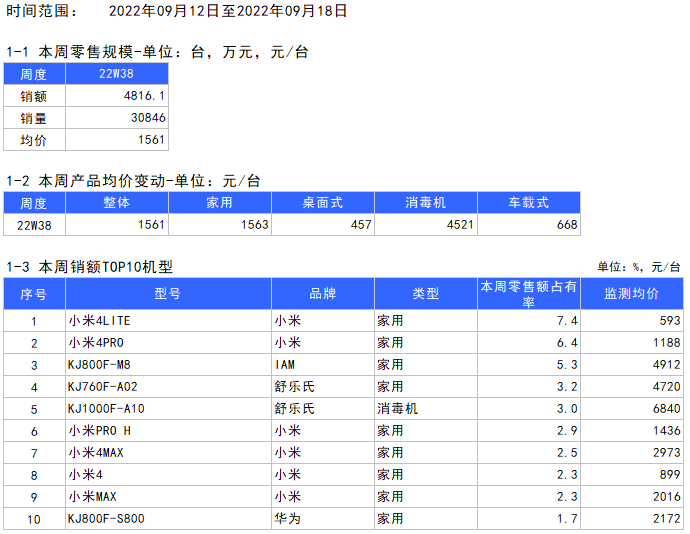Click the 销额 row label
The width and height of the screenshot is (690, 534).
[x=33, y=96]
